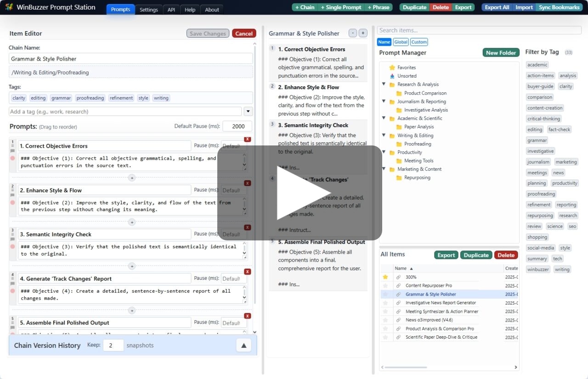Image resolution: width=588 pixels, height=379 pixels.
Task: Toggle the red dot on Semantic Integrity Check
Action: 13,246
